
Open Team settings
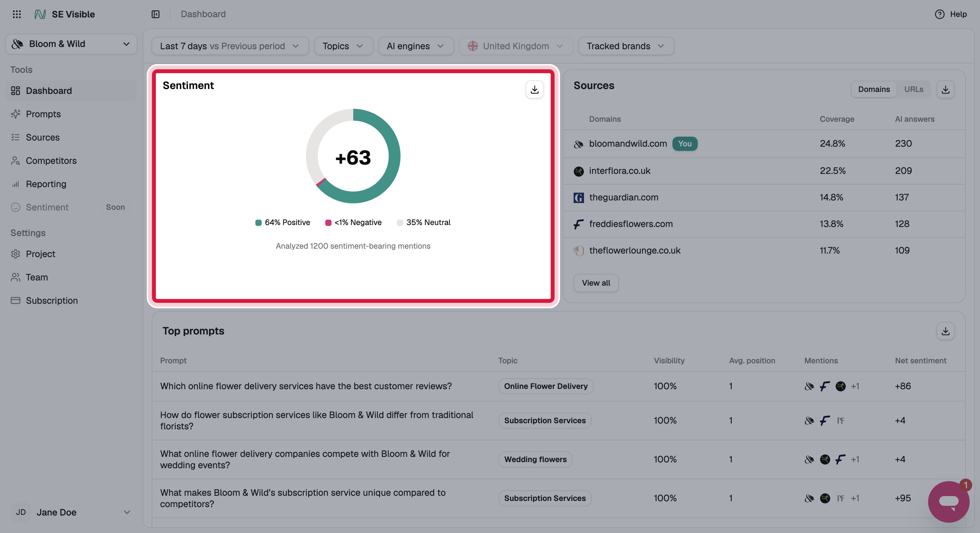point(71,277)
